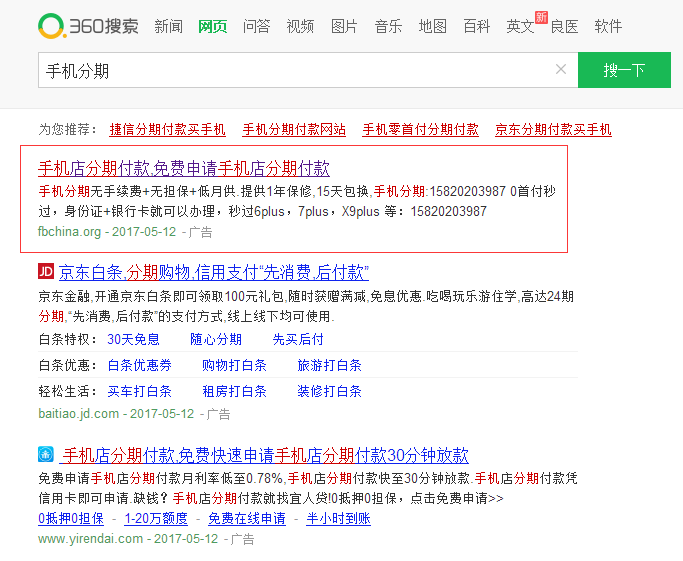Image resolution: width=683 pixels, height=561 pixels.
Task: Open the 良医 tab
Action: point(564,26)
